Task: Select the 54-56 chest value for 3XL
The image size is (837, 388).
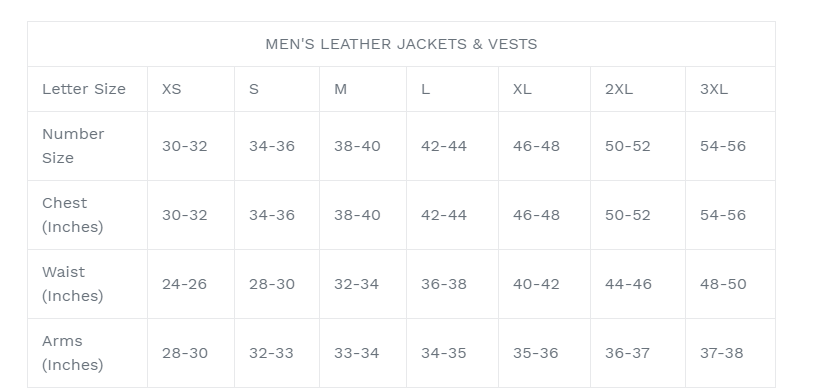Action: point(723,215)
